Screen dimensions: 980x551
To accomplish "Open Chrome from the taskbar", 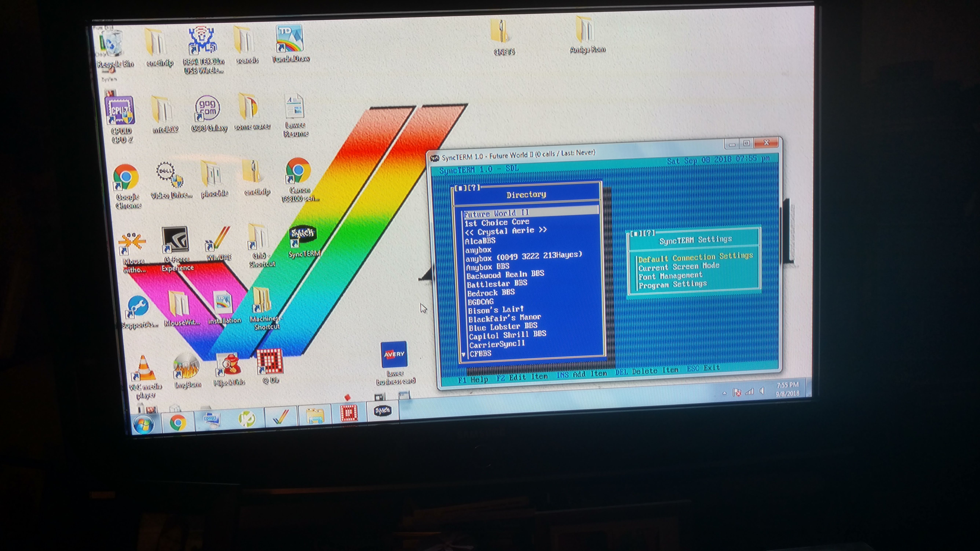I will 178,422.
